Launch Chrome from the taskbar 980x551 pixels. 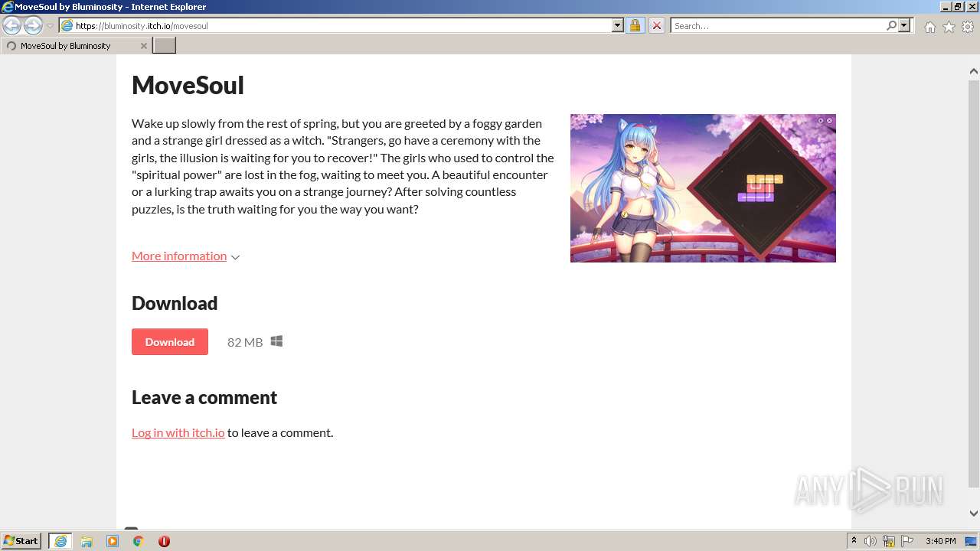[x=138, y=541]
